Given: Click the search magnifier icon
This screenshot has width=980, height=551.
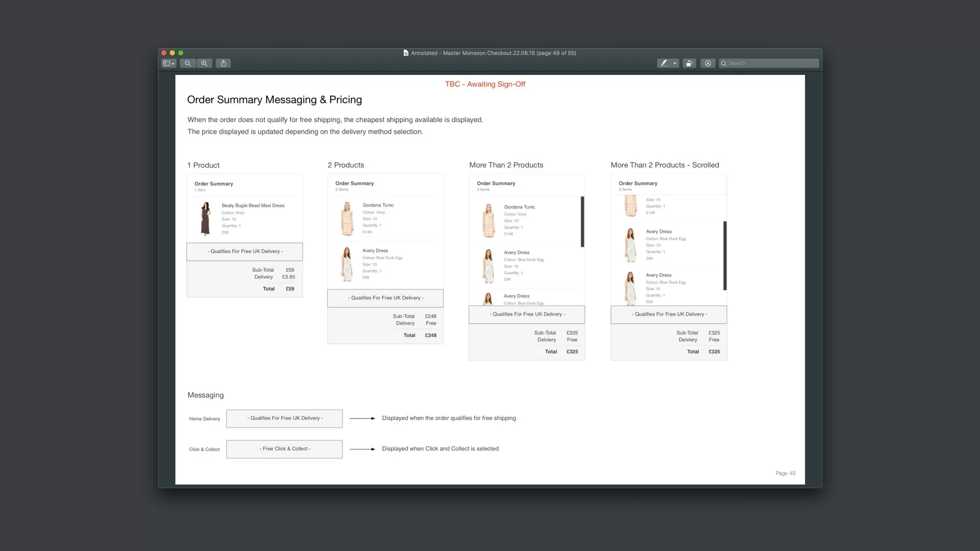Looking at the screenshot, I should [x=723, y=63].
